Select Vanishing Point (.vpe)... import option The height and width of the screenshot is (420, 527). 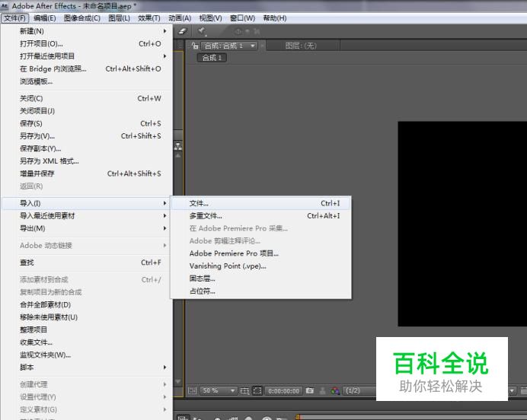pyautogui.click(x=260, y=266)
